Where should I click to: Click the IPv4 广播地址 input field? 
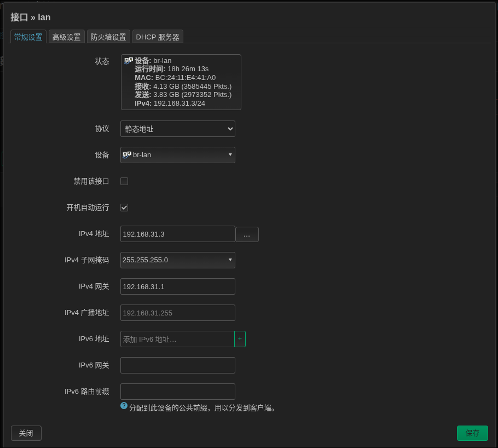pos(178,313)
